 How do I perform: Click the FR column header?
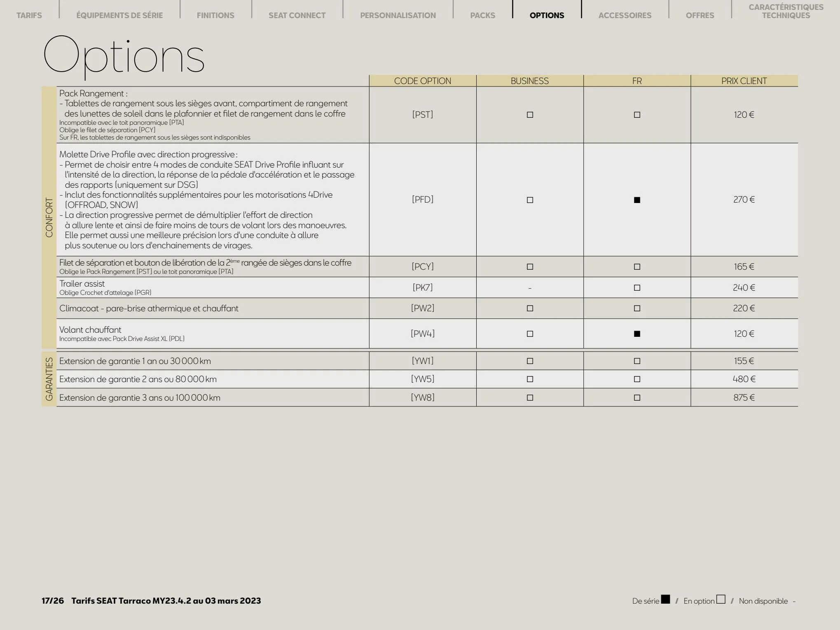(637, 81)
